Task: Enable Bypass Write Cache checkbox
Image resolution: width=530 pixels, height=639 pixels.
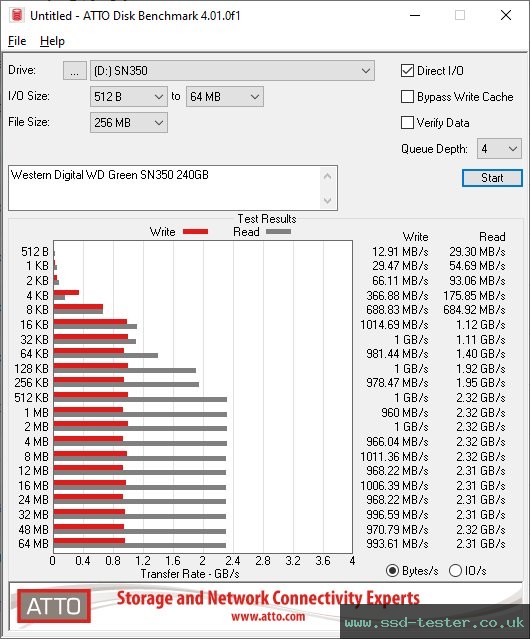Action: click(407, 97)
